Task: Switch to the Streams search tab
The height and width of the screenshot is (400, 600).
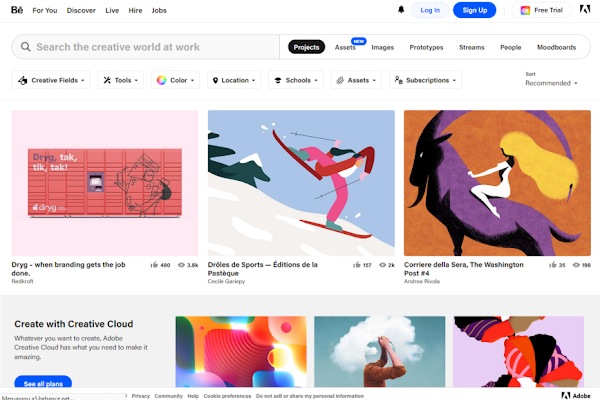Action: (471, 47)
